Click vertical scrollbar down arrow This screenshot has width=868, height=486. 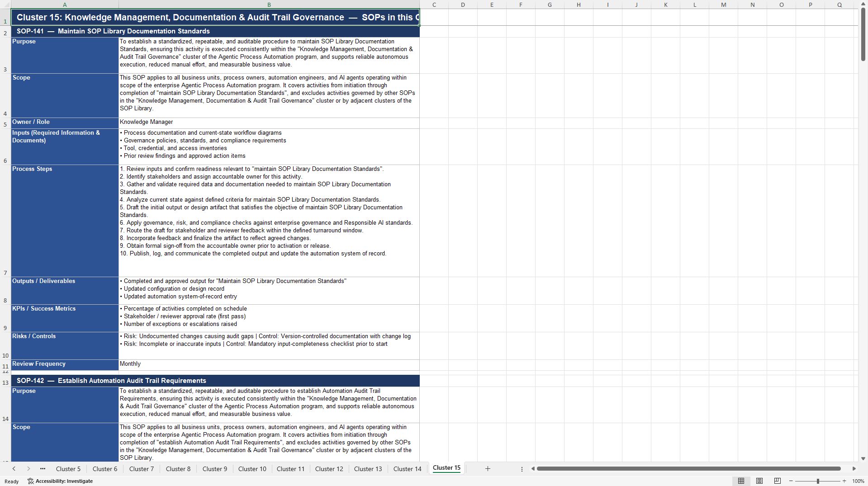click(x=863, y=458)
